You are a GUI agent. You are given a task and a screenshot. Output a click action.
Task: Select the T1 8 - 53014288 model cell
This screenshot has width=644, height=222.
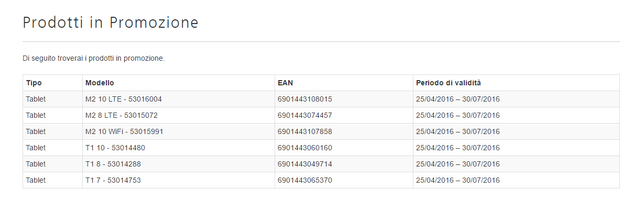[113, 164]
